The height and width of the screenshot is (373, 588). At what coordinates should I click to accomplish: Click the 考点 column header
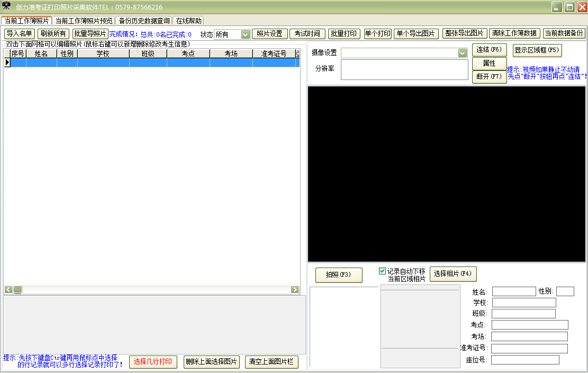coord(188,54)
